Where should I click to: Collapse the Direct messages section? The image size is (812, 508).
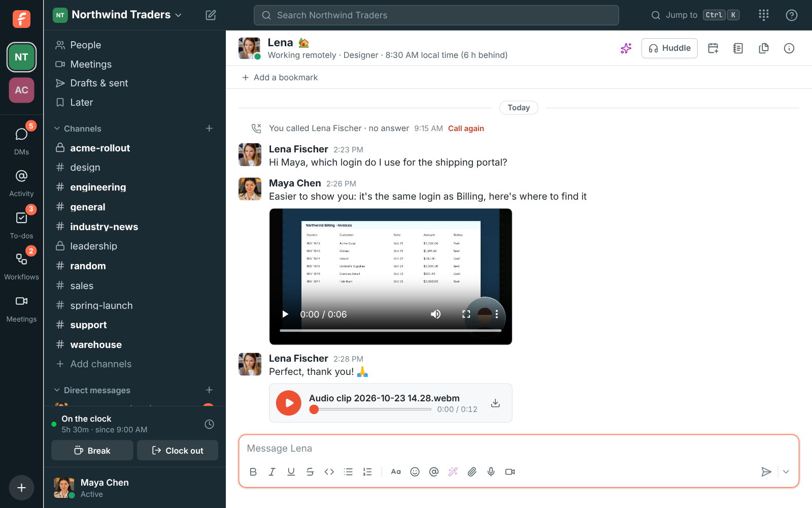click(57, 390)
